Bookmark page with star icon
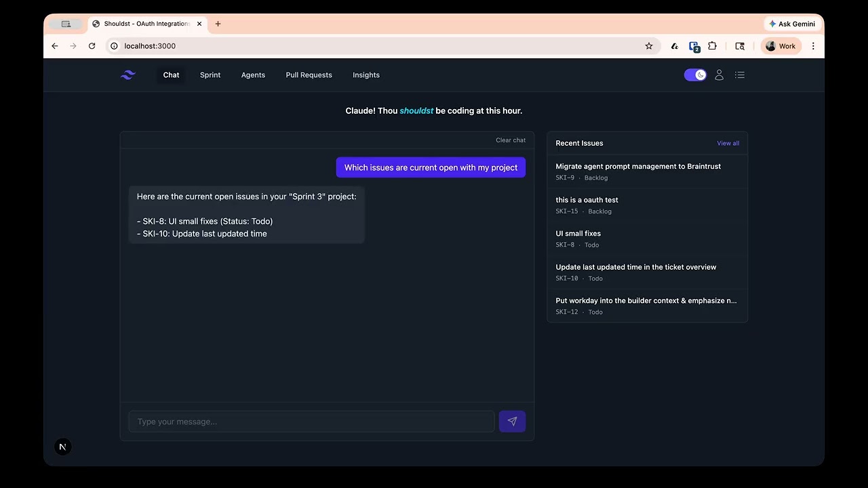The height and width of the screenshot is (488, 868). [x=649, y=46]
